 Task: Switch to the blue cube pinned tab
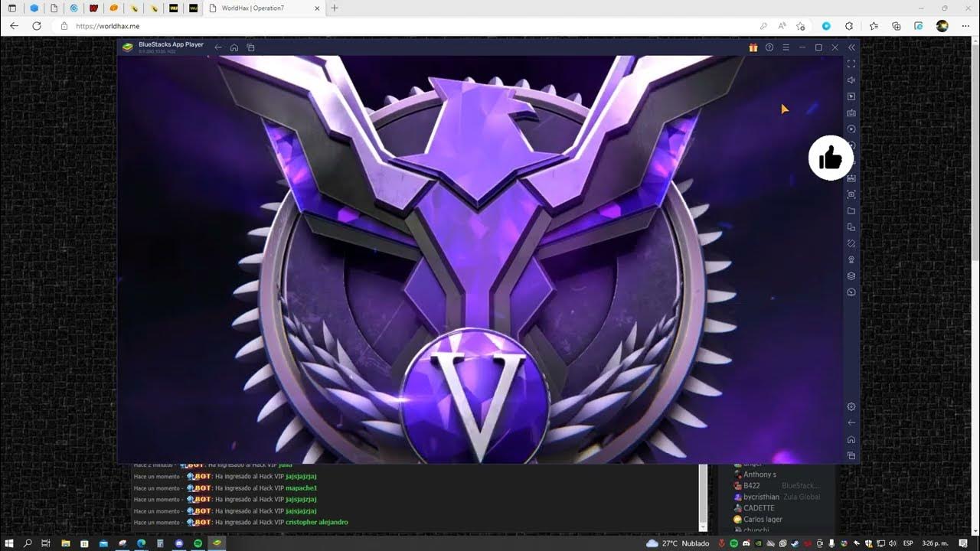[x=34, y=8]
